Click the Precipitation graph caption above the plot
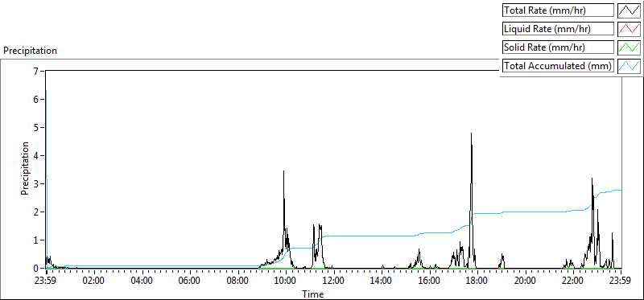 [x=31, y=51]
